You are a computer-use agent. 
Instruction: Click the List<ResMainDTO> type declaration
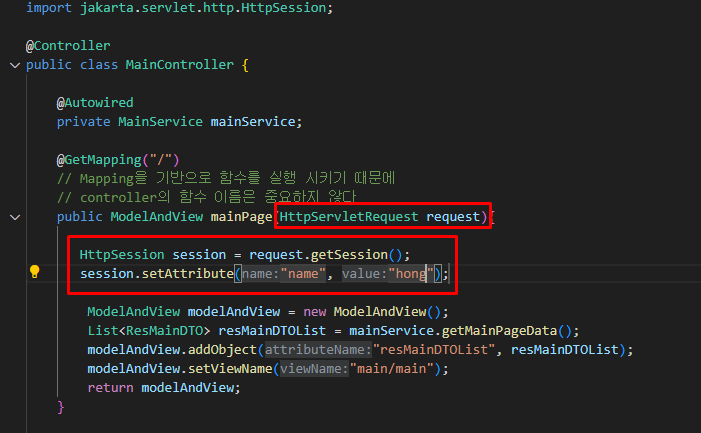pos(148,331)
